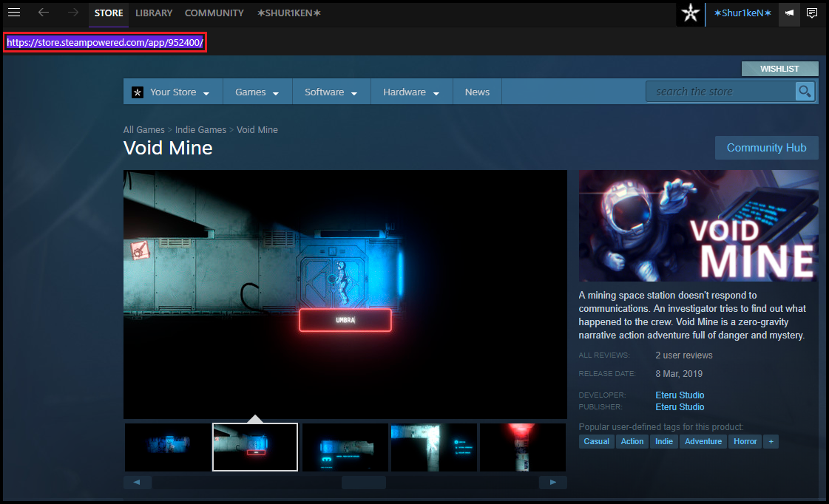829x504 pixels.
Task: Open the Hardware dropdown menu
Action: [410, 92]
